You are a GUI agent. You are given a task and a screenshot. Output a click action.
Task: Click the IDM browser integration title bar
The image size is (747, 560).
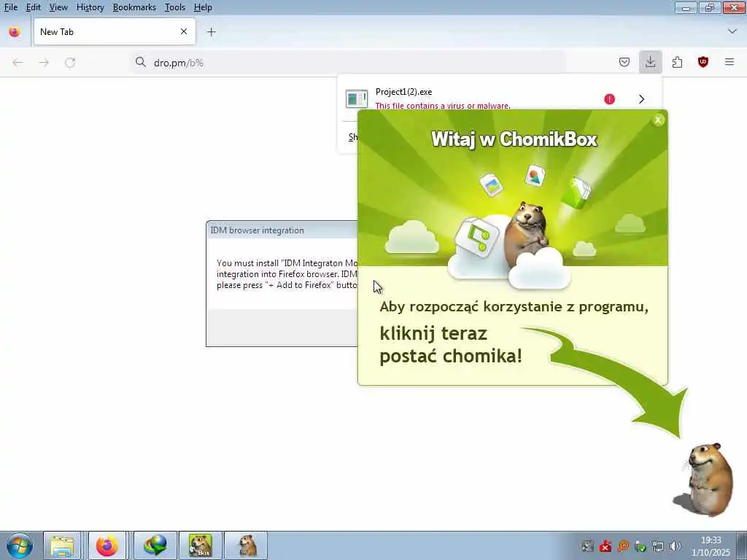click(284, 230)
